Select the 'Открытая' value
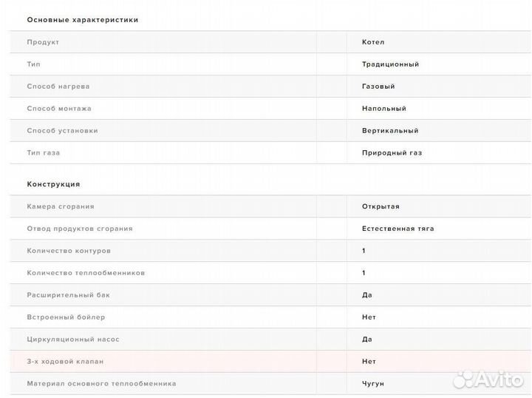Screen dimensions: 532x398 (381, 206)
